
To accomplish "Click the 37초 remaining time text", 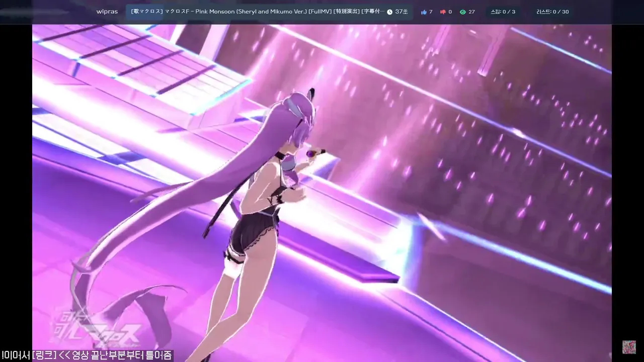I will tap(401, 12).
